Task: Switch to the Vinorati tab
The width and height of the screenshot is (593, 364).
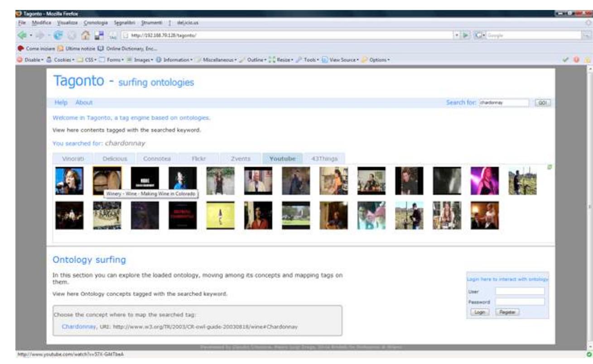Action: tap(72, 158)
